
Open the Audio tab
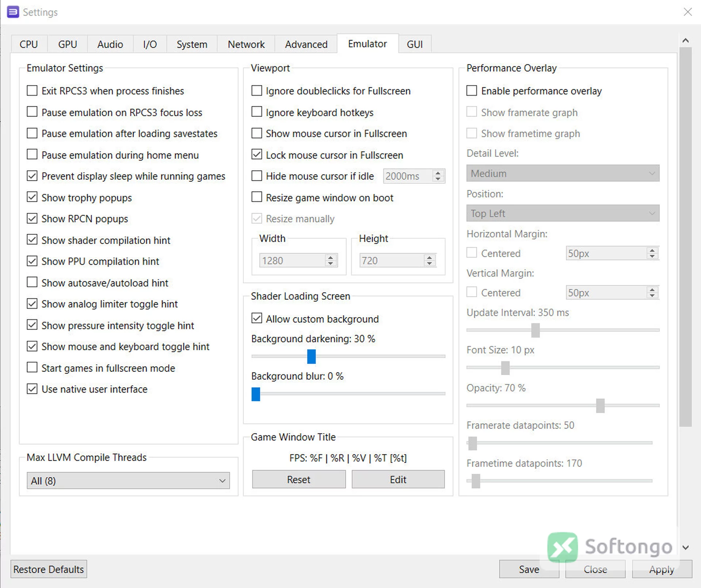click(x=110, y=44)
